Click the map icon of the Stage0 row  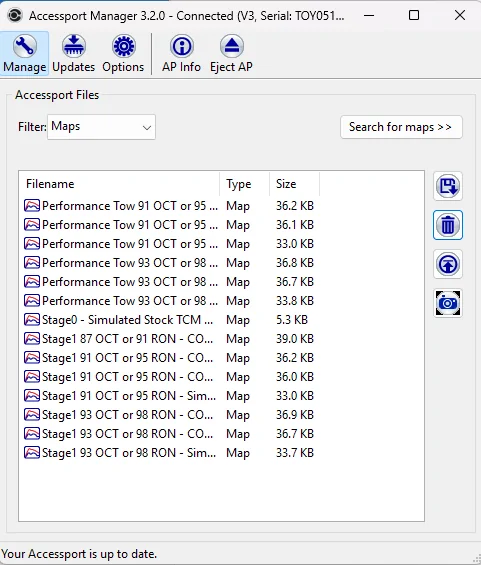coord(32,320)
